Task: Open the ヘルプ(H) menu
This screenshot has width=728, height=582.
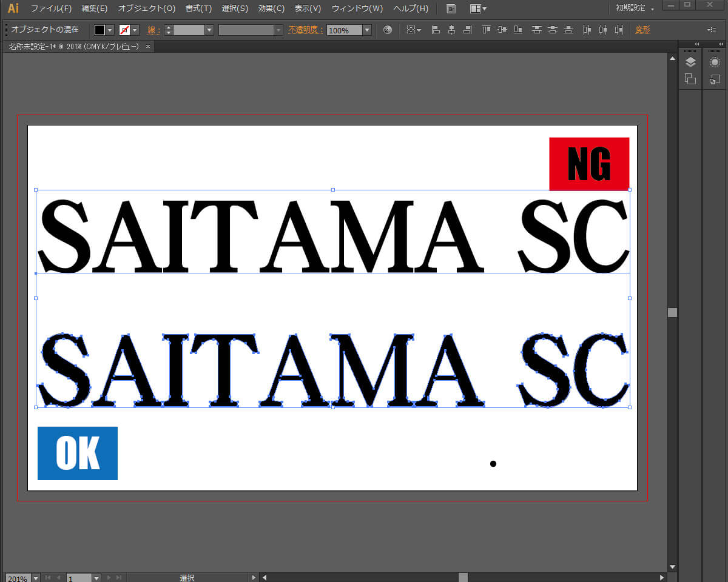Action: tap(411, 8)
